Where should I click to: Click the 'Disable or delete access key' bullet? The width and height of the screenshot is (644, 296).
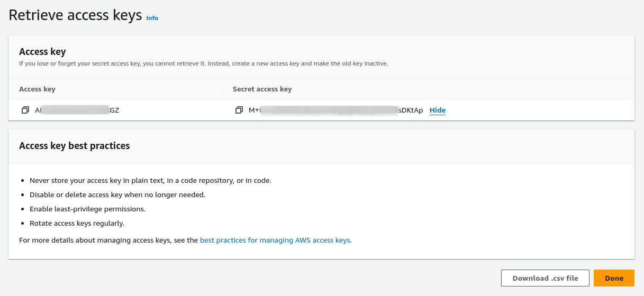(x=117, y=195)
